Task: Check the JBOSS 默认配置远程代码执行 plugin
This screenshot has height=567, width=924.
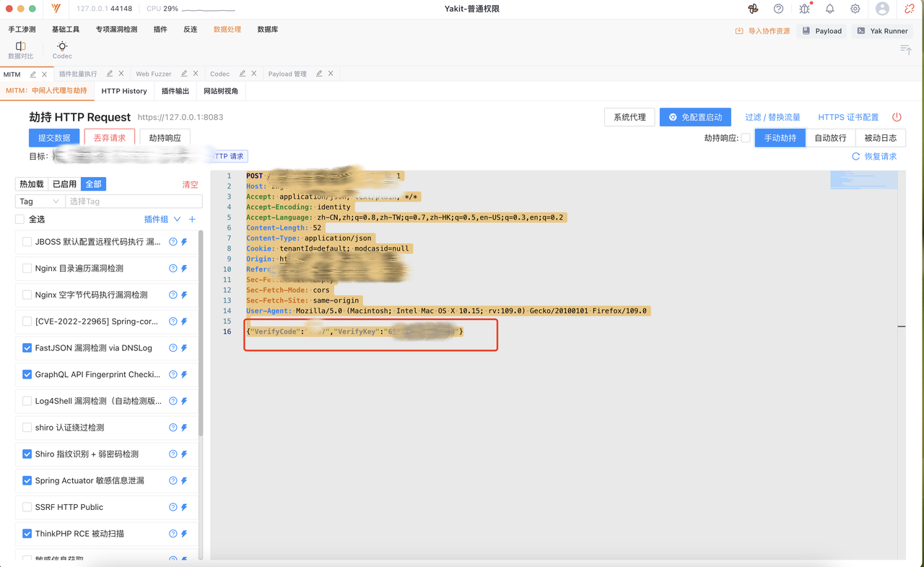Action: click(27, 242)
